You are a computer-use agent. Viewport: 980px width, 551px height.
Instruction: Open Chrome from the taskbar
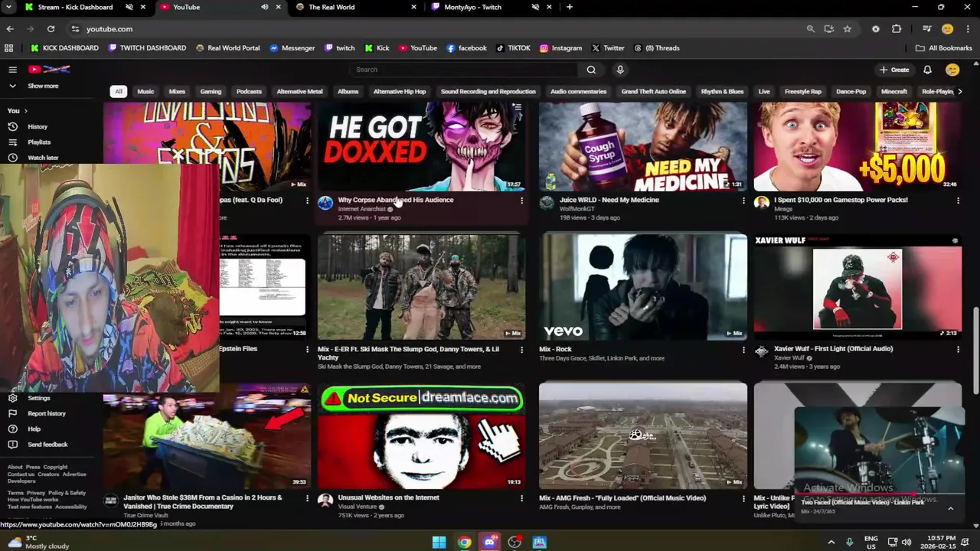coord(464,543)
